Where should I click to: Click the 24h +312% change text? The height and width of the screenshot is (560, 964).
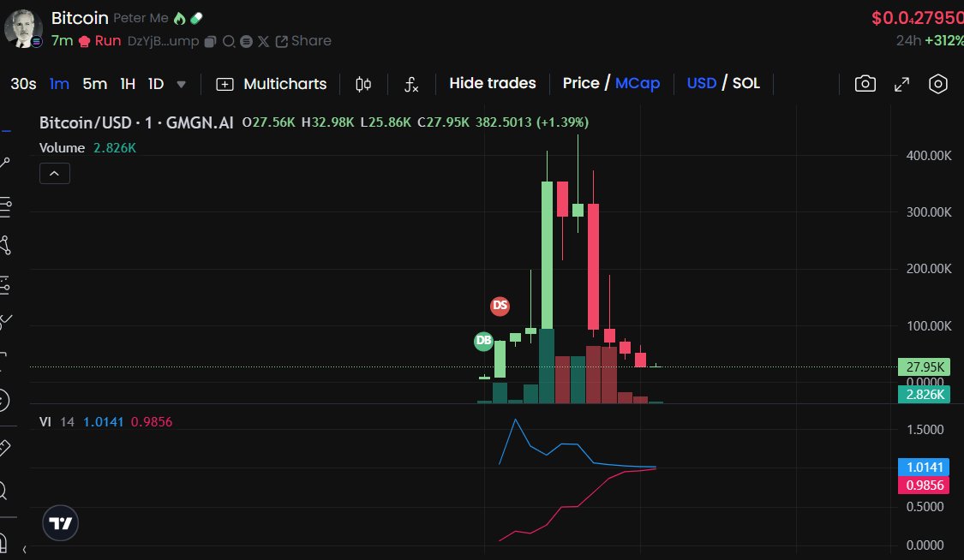tap(930, 40)
